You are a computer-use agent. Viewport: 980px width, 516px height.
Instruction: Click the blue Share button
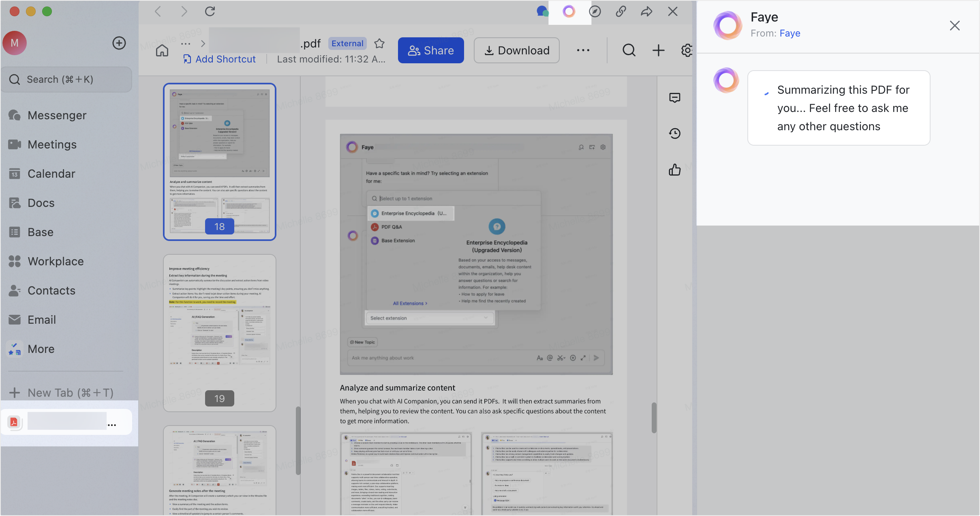pos(431,50)
